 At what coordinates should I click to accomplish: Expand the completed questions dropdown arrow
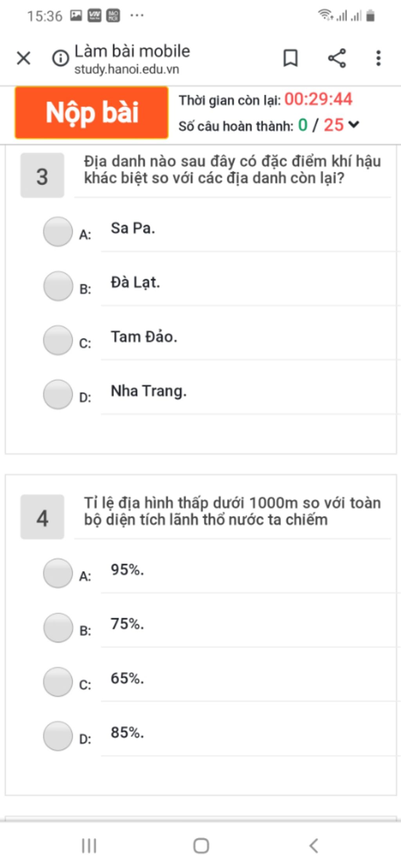tap(354, 125)
